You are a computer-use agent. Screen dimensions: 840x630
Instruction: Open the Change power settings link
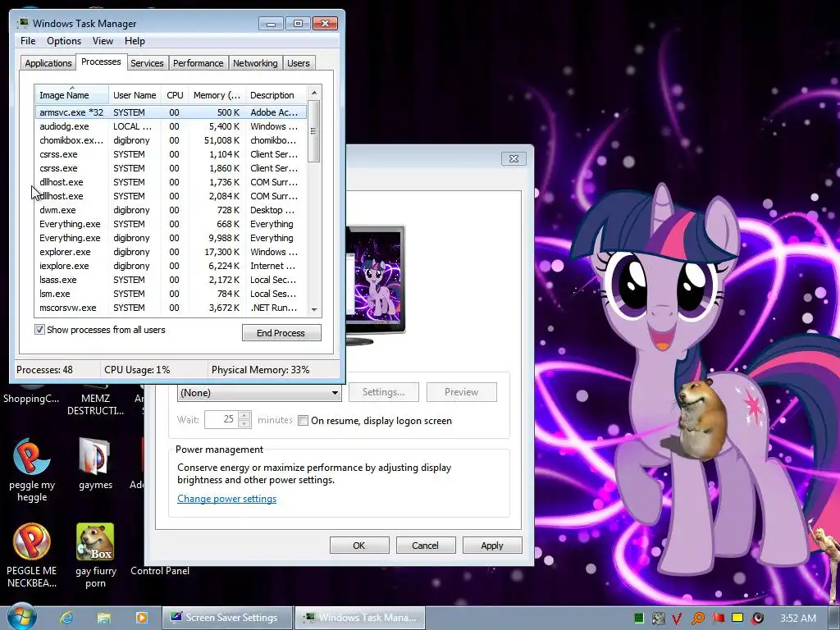click(x=226, y=499)
